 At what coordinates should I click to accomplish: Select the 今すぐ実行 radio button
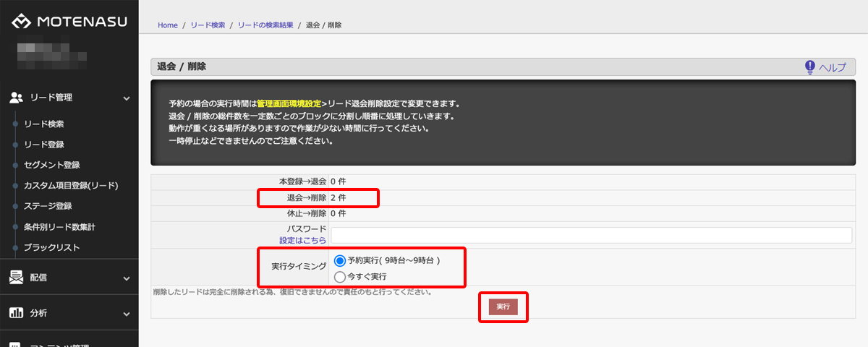[340, 276]
